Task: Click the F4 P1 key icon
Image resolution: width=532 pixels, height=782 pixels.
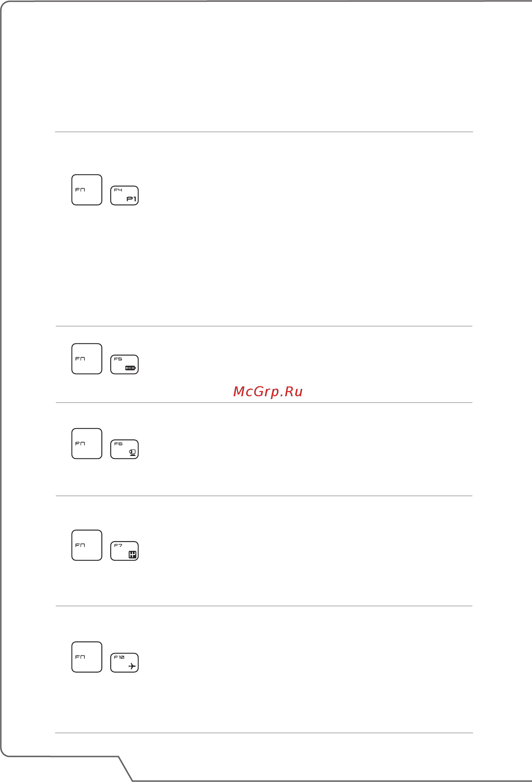Action: click(x=124, y=196)
